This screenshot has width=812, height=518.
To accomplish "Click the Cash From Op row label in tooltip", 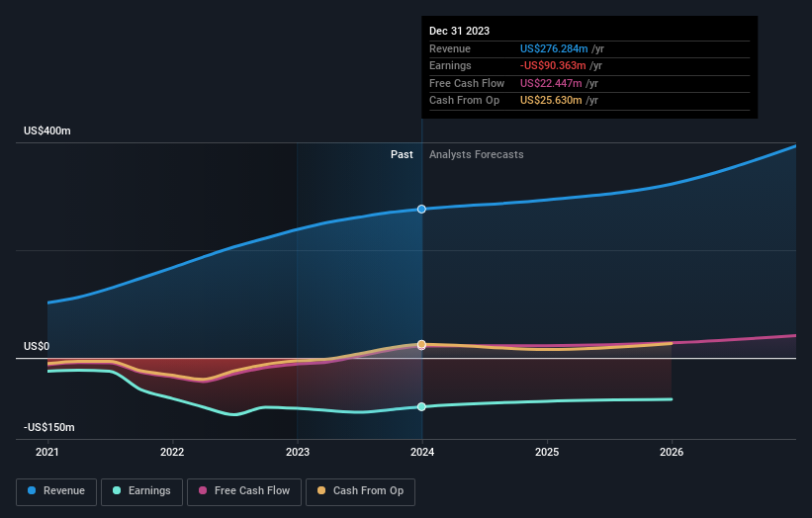I will pos(465,101).
